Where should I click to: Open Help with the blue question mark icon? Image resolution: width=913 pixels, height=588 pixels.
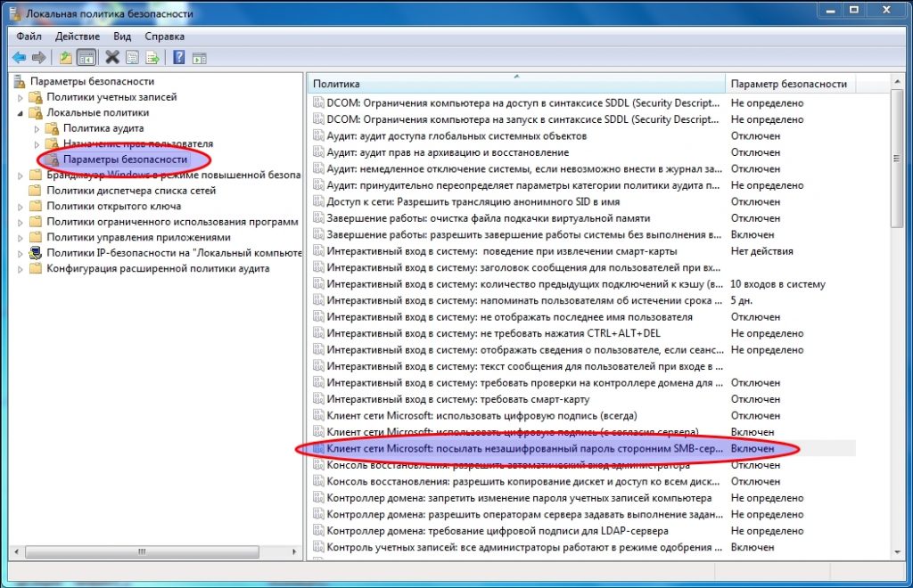point(179,57)
